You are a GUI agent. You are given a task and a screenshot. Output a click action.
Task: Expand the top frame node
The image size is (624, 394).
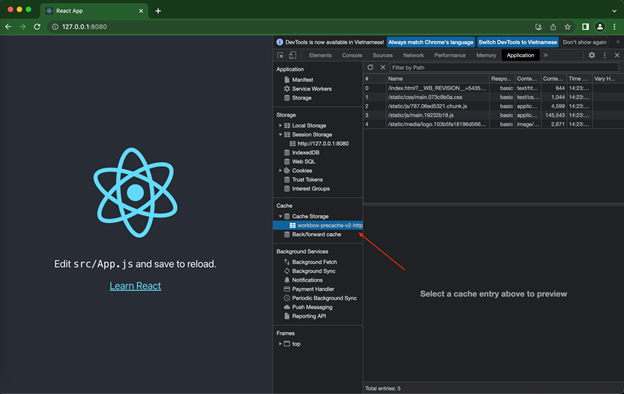pyautogui.click(x=280, y=344)
